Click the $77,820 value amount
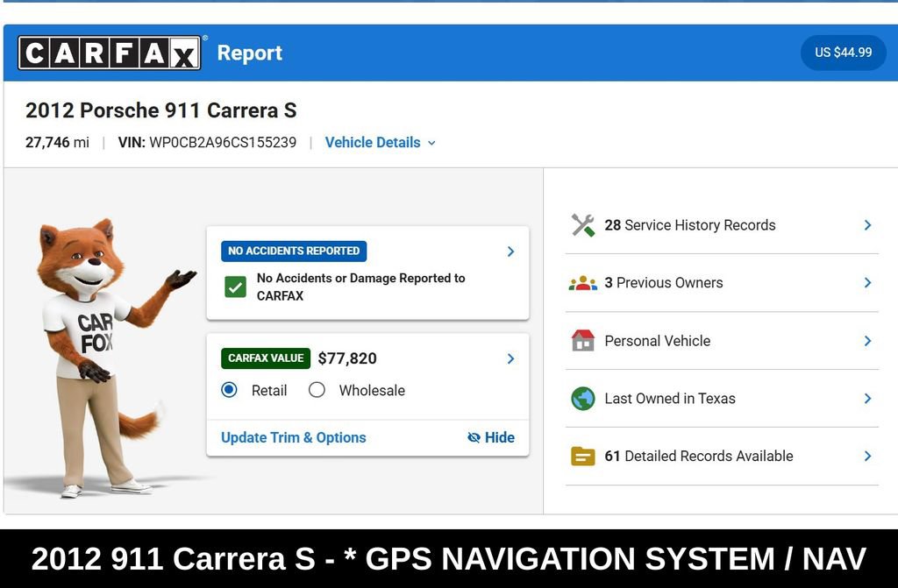Screen dimensions: 898x588 [x=347, y=358]
